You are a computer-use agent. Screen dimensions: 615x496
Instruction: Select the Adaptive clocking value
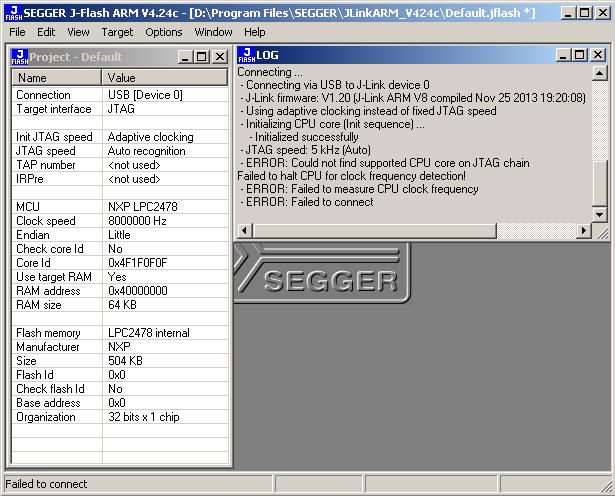(151, 137)
